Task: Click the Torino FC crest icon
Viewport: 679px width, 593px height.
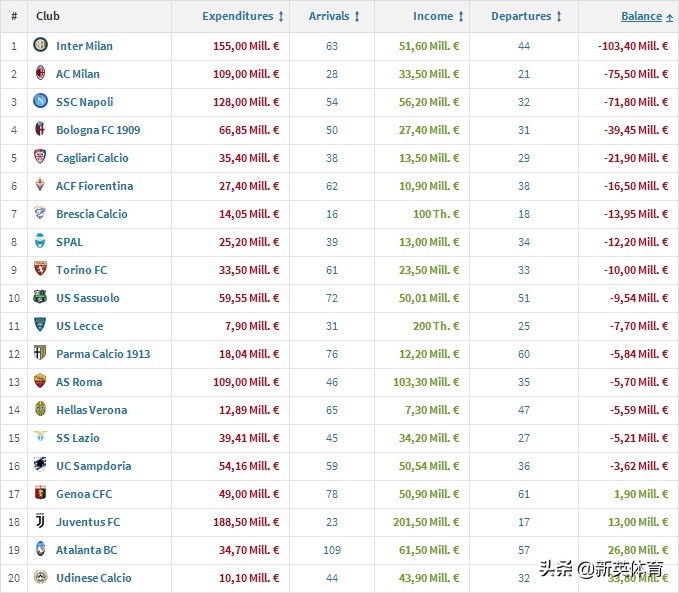Action: (x=41, y=270)
